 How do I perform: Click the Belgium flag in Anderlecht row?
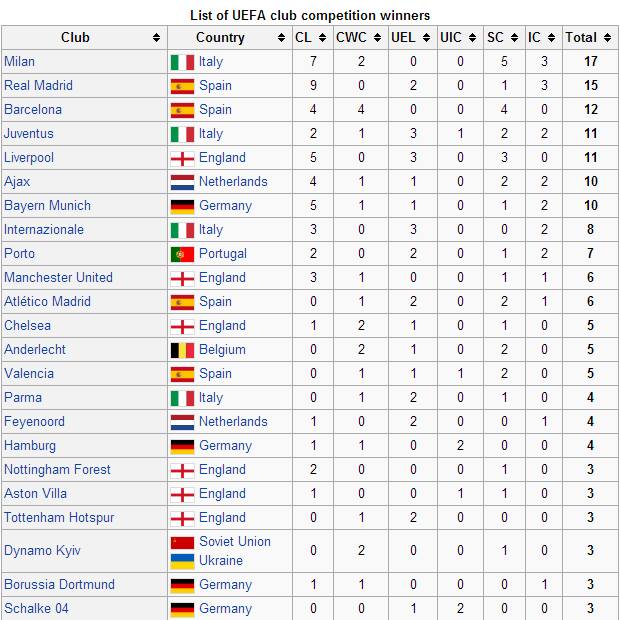(x=182, y=350)
